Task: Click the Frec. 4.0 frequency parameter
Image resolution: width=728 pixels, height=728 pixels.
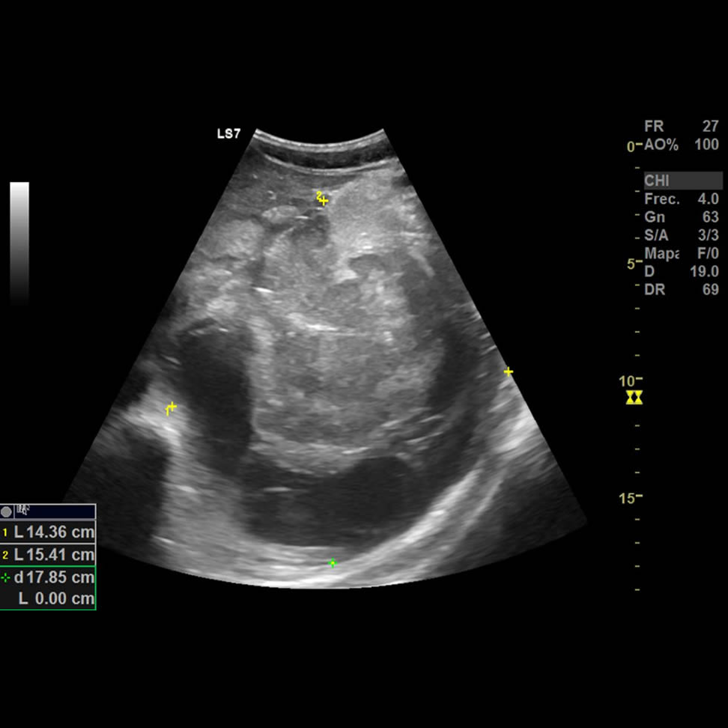Action: coord(681,199)
